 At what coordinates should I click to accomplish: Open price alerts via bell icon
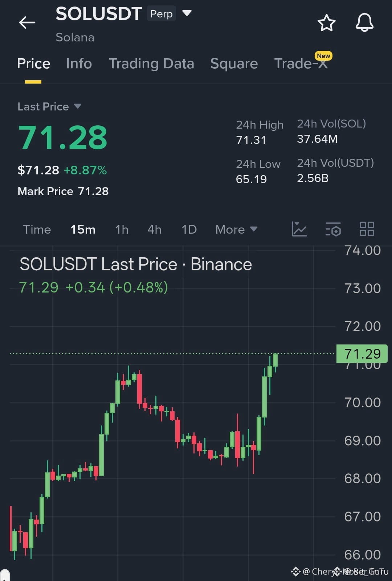pyautogui.click(x=364, y=23)
